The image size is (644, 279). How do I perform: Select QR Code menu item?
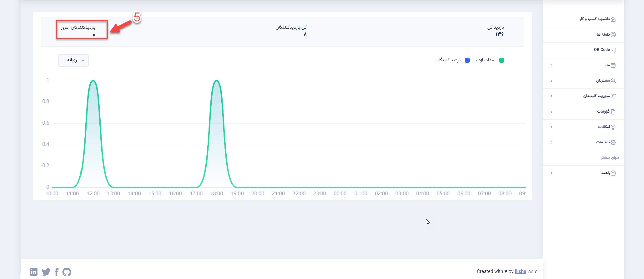coord(602,50)
